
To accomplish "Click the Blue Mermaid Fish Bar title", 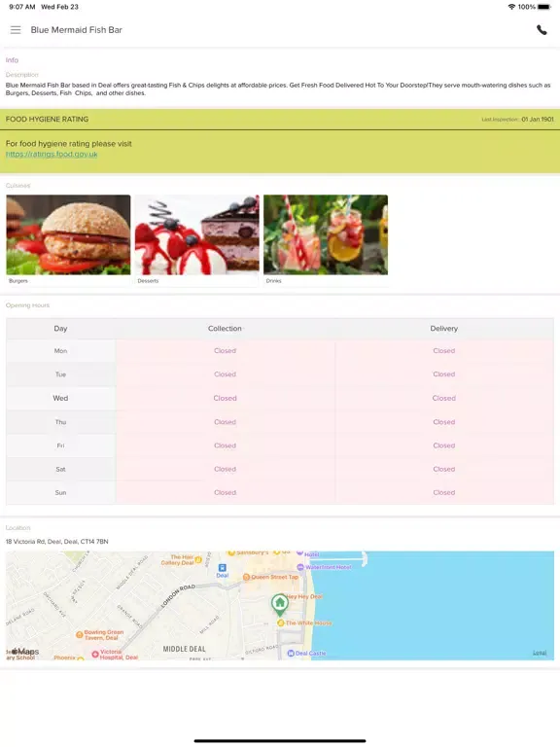I will (x=76, y=30).
